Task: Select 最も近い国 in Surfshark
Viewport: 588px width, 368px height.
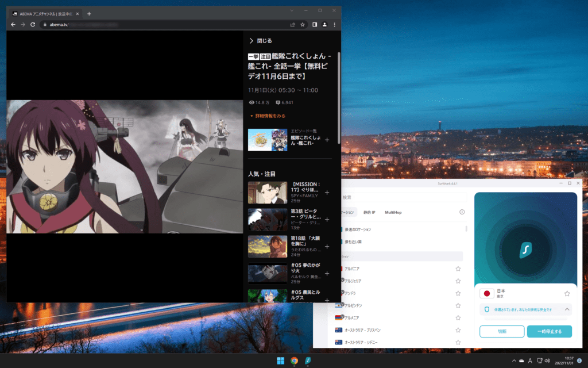Action: [x=353, y=242]
